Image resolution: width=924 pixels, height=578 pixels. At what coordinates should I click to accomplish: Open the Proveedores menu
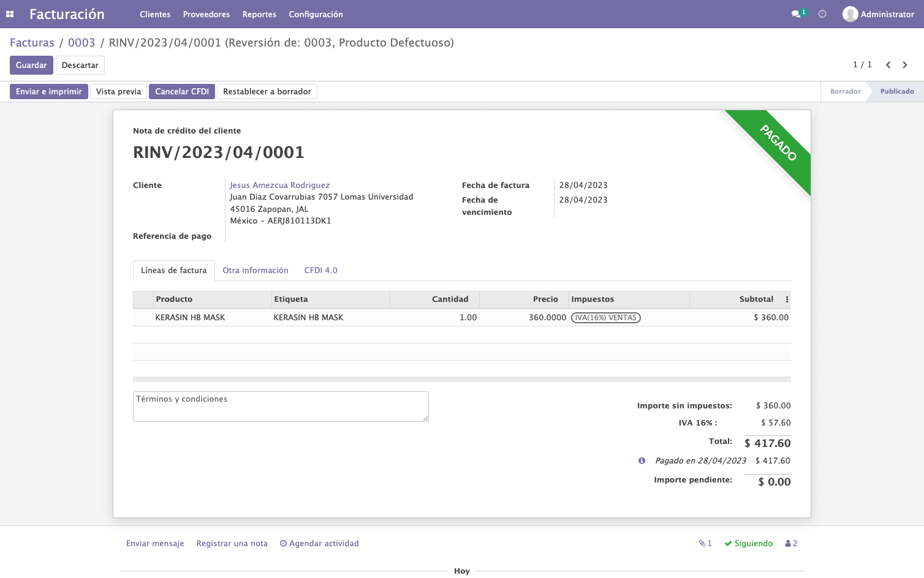pos(206,14)
